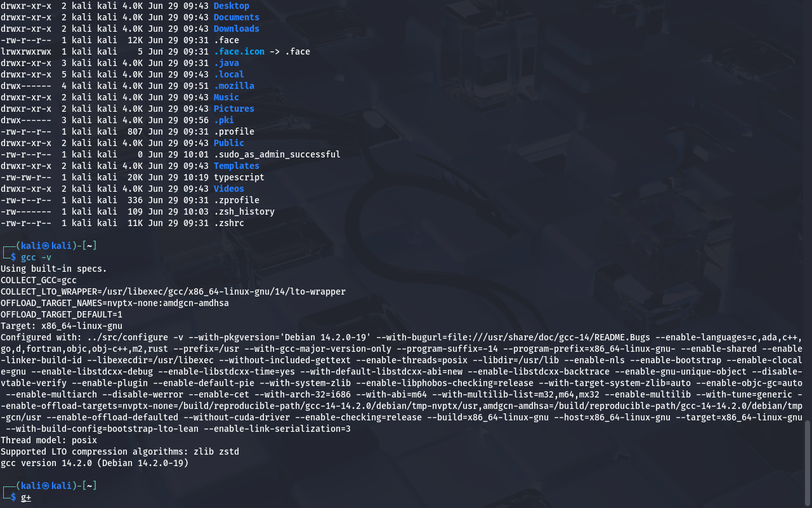Click '-rw-------' permissions of .zsh_history

coord(26,211)
